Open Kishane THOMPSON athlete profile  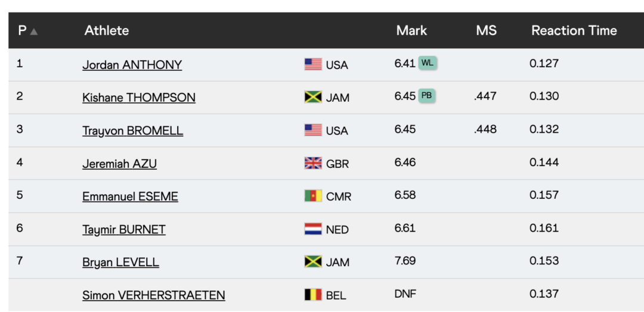coord(138,97)
